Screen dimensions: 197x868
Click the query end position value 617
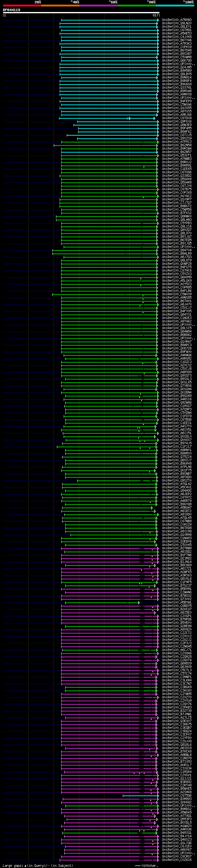[x=155, y=15]
